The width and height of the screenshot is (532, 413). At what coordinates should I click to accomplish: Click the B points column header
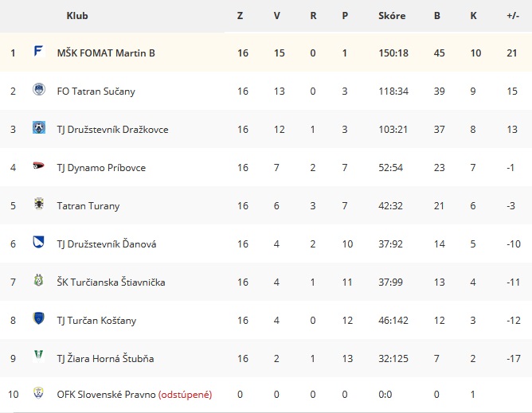pyautogui.click(x=437, y=16)
